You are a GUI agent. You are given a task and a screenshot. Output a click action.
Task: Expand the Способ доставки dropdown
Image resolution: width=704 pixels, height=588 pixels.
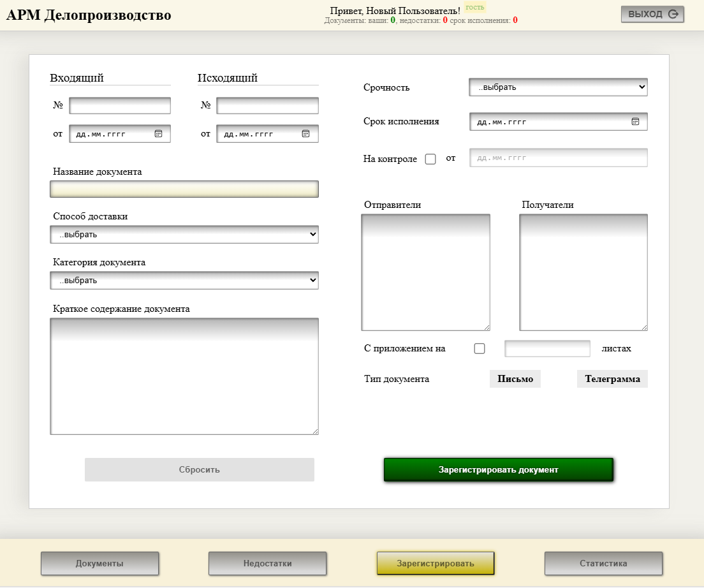(x=184, y=234)
